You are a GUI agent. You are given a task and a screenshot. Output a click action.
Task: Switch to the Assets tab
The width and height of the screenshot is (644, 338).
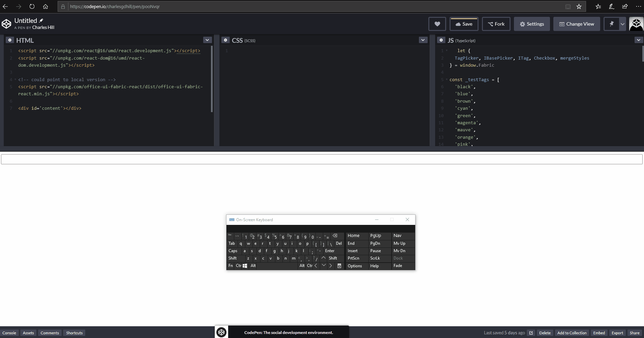pyautogui.click(x=28, y=333)
